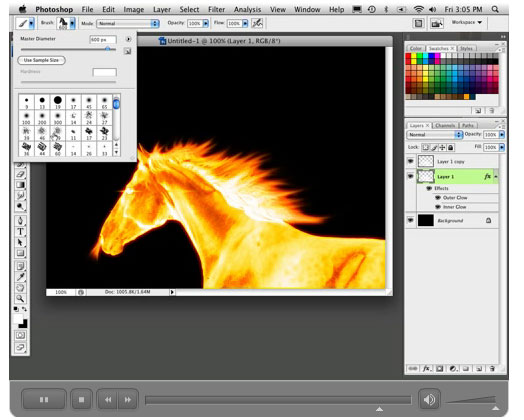Collapse Layer 1 effects list arrow
524x420 pixels.
(x=496, y=176)
